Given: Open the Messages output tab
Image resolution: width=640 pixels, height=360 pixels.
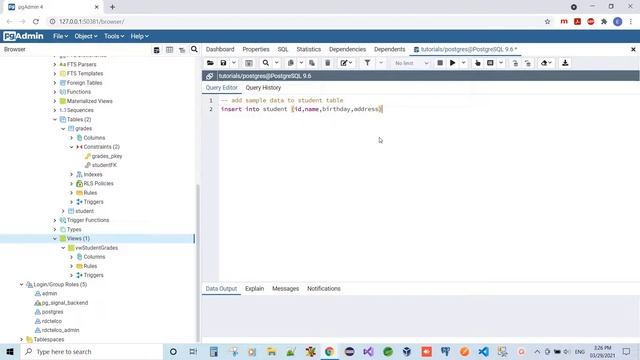Looking at the screenshot, I should (285, 289).
